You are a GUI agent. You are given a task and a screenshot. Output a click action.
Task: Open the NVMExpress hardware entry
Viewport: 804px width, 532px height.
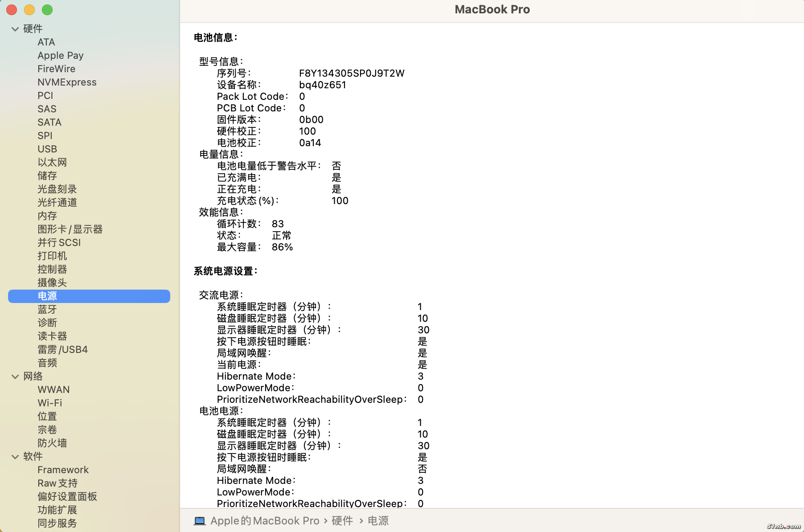click(67, 82)
